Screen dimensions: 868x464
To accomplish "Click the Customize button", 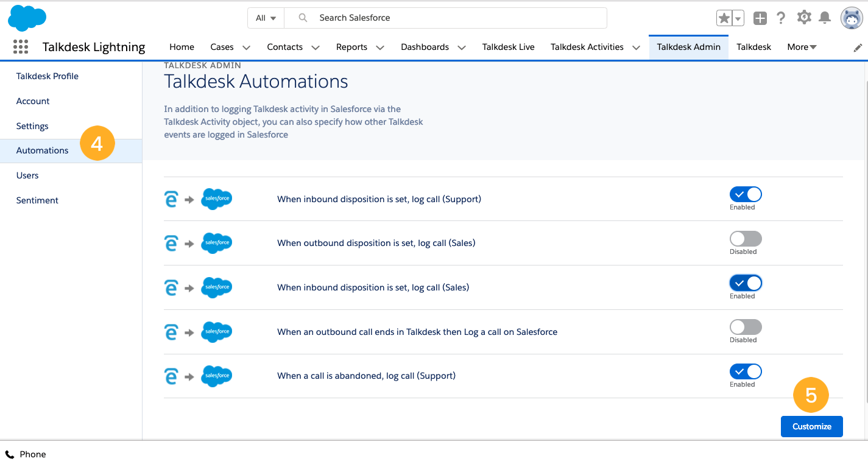I will click(811, 426).
